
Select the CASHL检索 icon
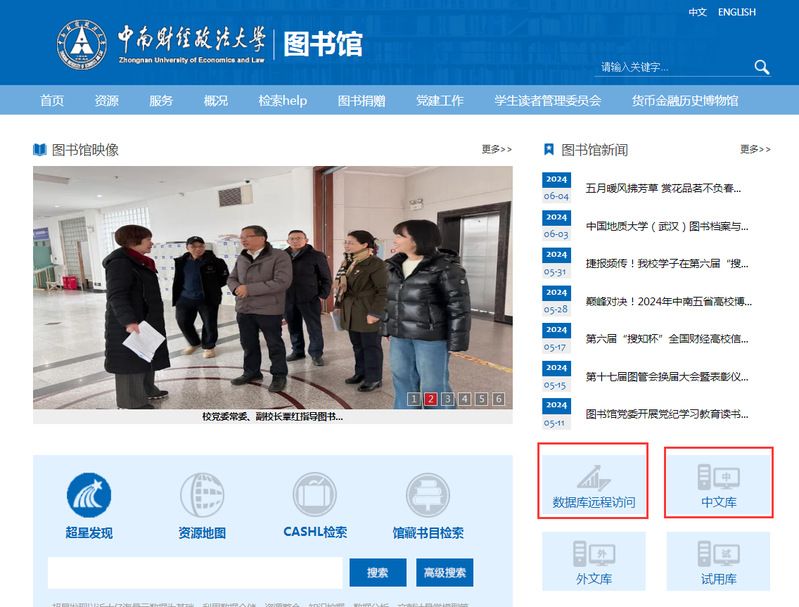[x=315, y=495]
